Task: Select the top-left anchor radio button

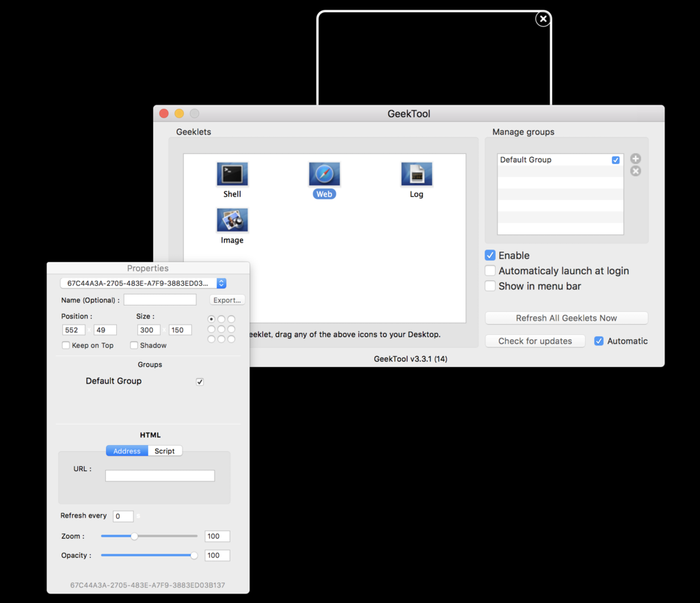Action: pyautogui.click(x=211, y=319)
